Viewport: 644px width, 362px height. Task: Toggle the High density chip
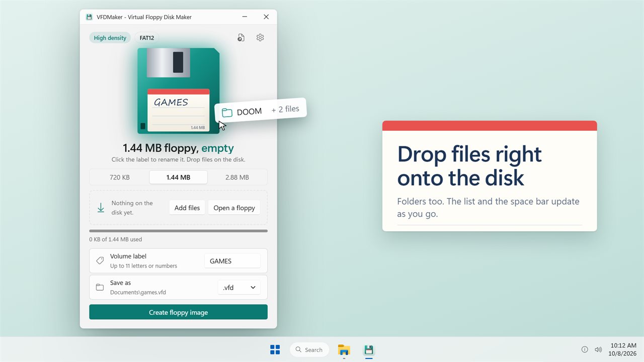point(110,38)
